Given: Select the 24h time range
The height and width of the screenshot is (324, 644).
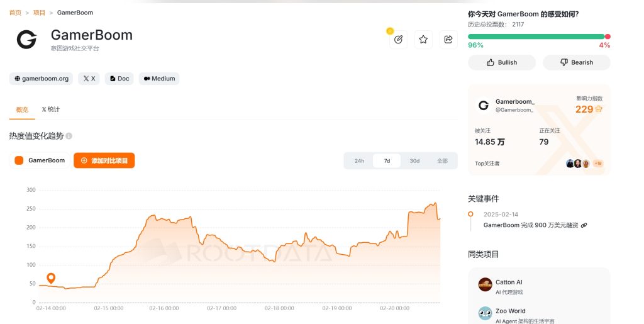Looking at the screenshot, I should pyautogui.click(x=359, y=161).
